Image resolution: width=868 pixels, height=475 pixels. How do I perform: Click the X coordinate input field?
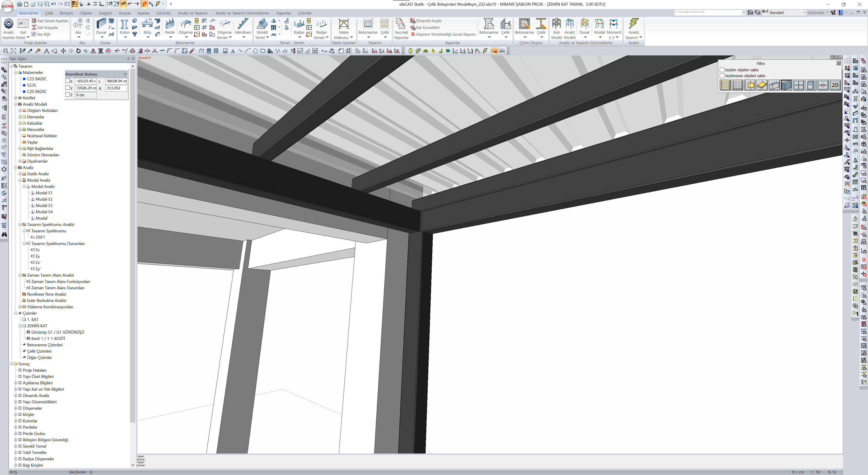[x=86, y=81]
